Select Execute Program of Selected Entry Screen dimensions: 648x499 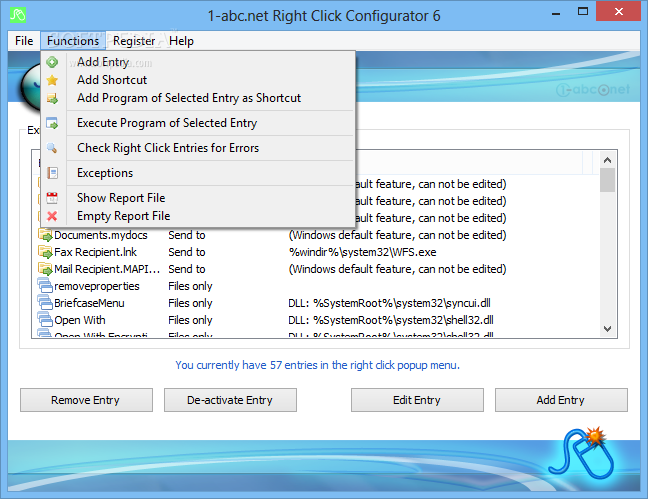pyautogui.click(x=198, y=123)
